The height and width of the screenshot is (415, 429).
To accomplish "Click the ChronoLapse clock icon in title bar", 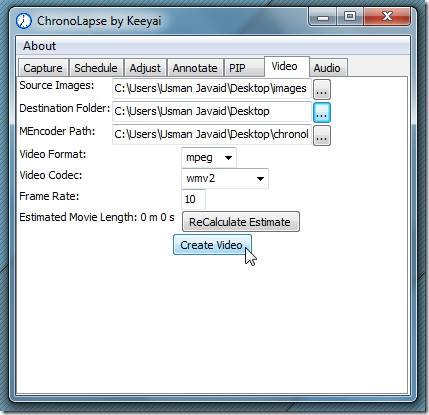I will [24, 21].
